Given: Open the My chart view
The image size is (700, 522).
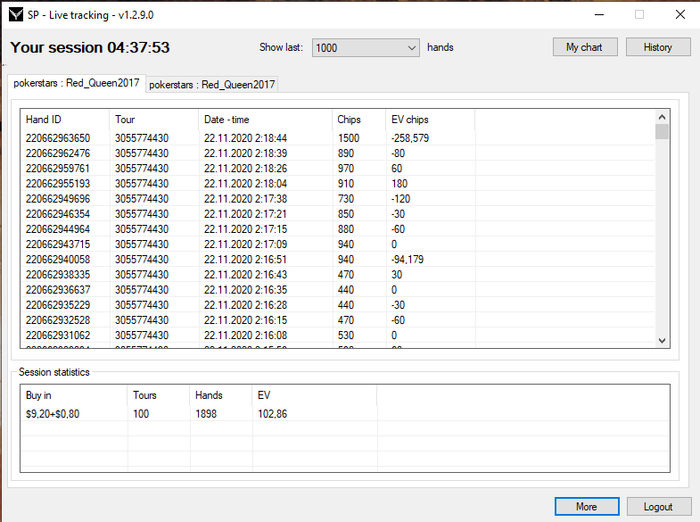Looking at the screenshot, I should click(x=585, y=47).
